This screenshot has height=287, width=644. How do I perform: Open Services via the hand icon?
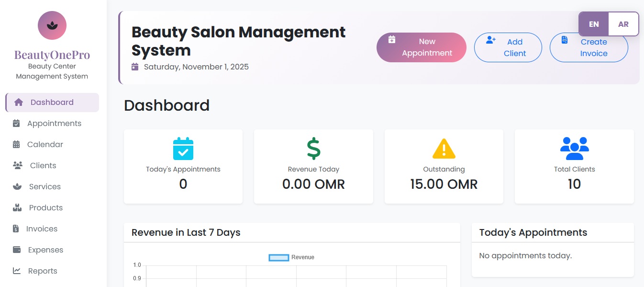(16, 186)
